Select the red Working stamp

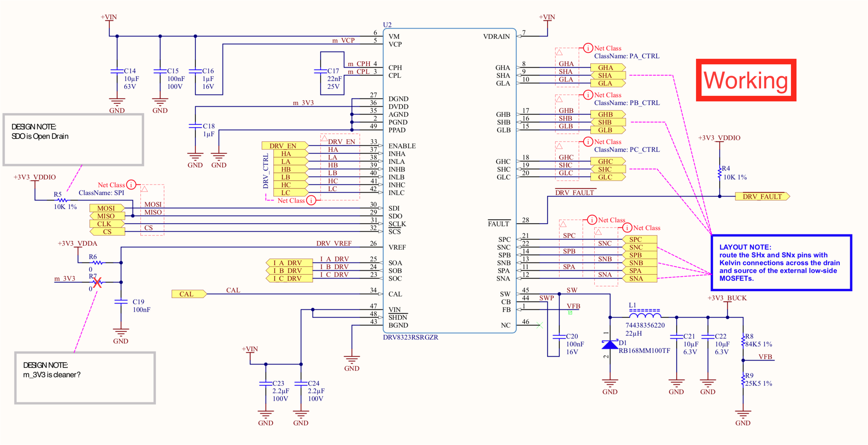click(746, 80)
